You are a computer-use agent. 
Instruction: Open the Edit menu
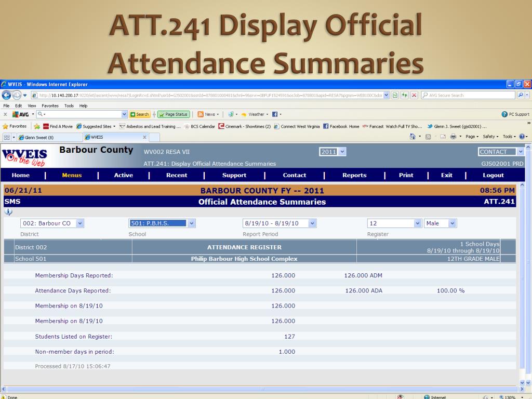point(19,106)
